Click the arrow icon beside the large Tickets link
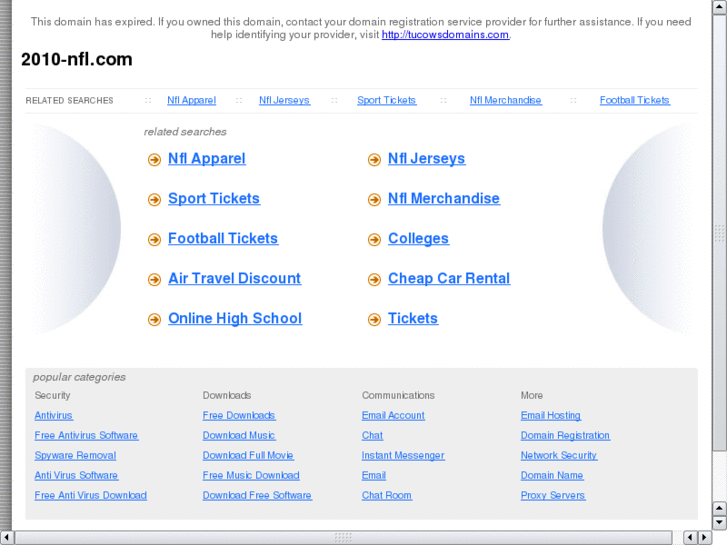 pyautogui.click(x=374, y=320)
